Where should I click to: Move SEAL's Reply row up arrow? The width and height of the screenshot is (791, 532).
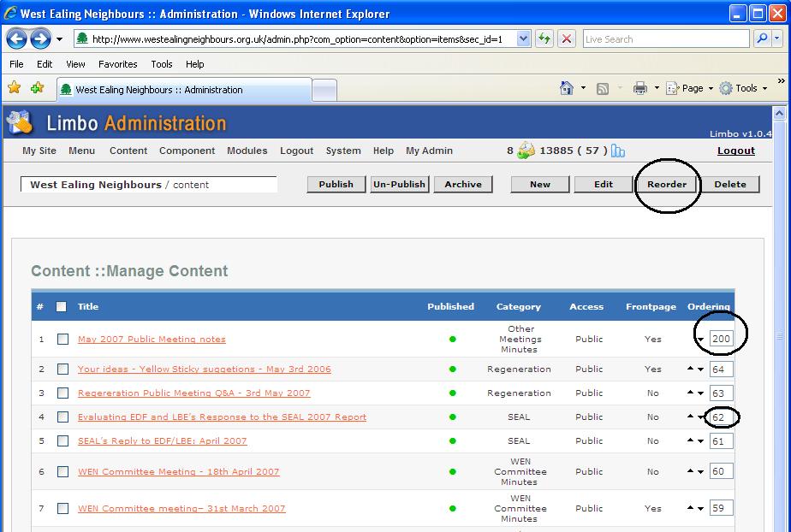(690, 440)
